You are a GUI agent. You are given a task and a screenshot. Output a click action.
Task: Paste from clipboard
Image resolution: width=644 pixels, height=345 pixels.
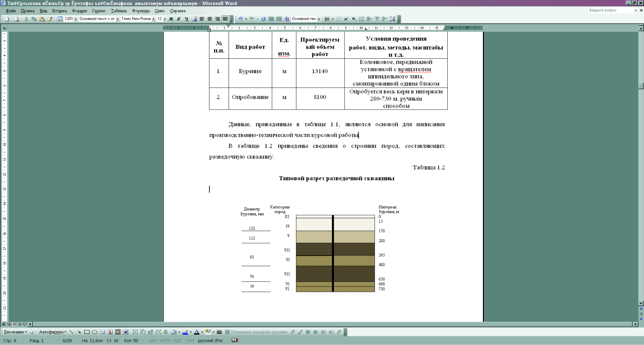pos(42,19)
